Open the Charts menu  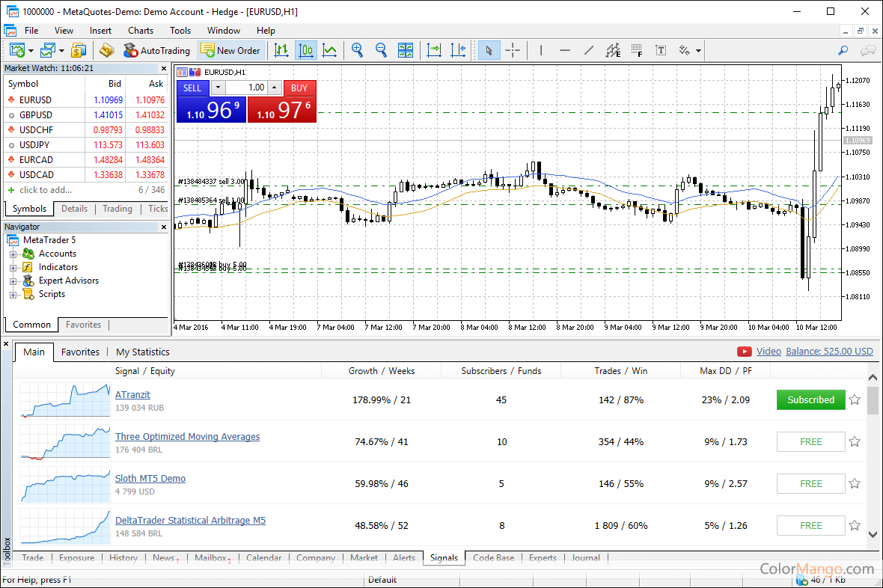pos(140,31)
